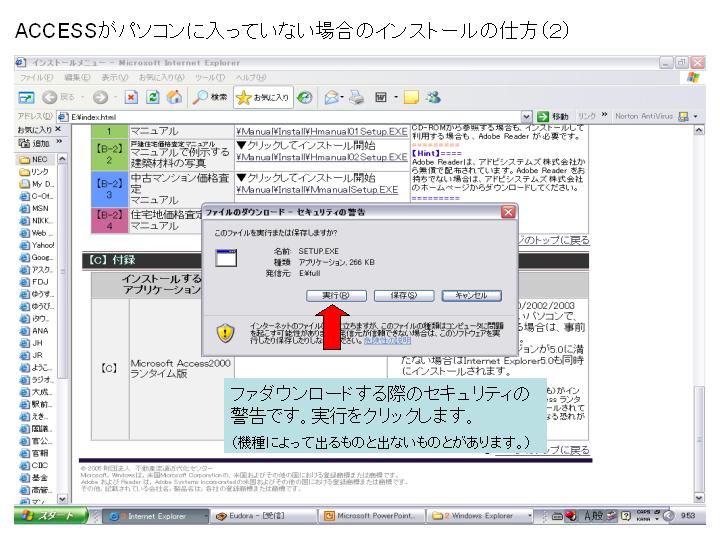
Task: Click the Print icon in toolbar
Action: pos(356,97)
